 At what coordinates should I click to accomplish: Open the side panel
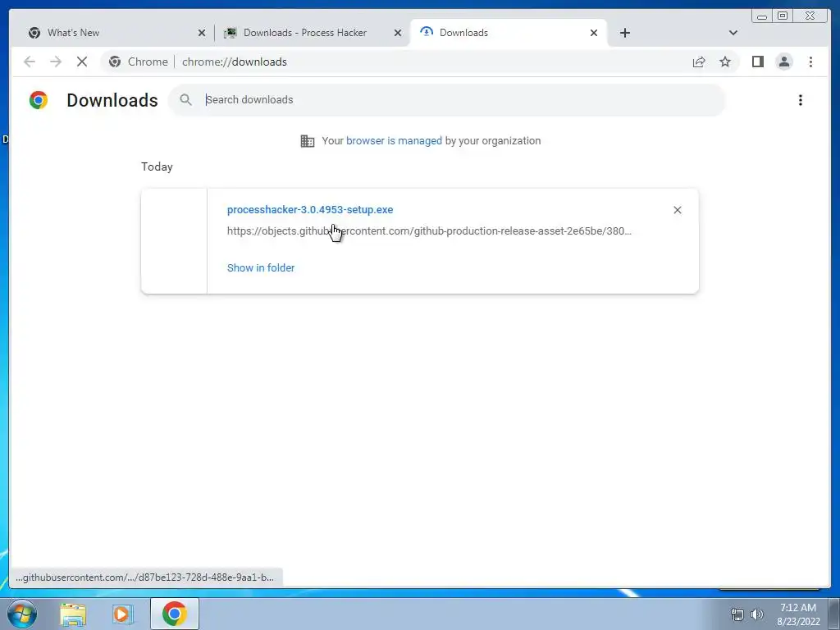click(757, 62)
